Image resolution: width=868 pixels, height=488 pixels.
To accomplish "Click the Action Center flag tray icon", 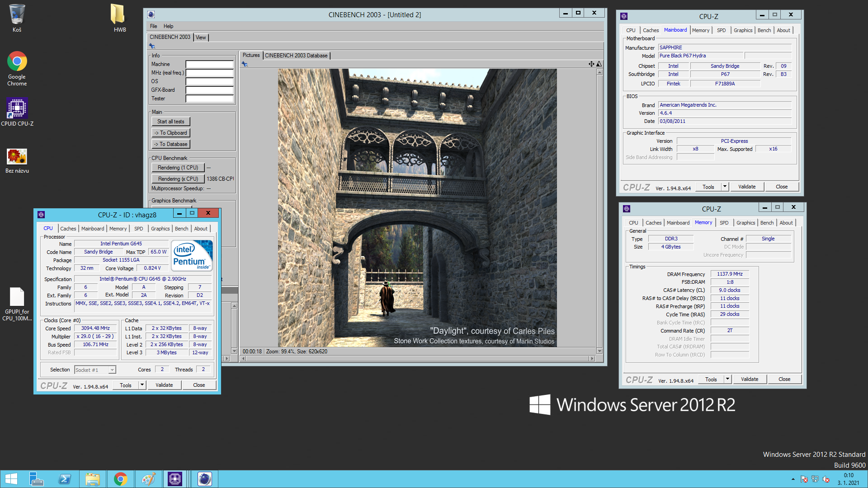I will click(x=804, y=479).
